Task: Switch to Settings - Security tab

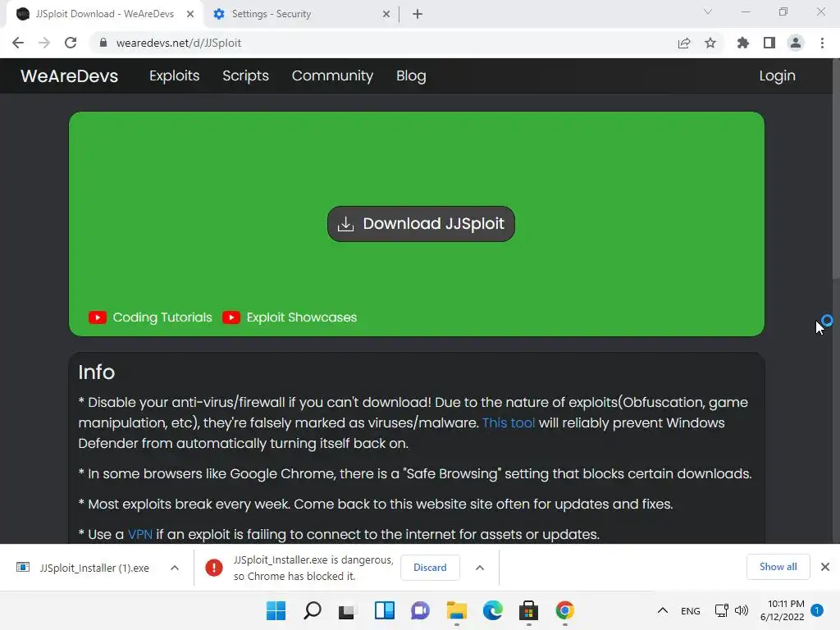Action: click(300, 14)
